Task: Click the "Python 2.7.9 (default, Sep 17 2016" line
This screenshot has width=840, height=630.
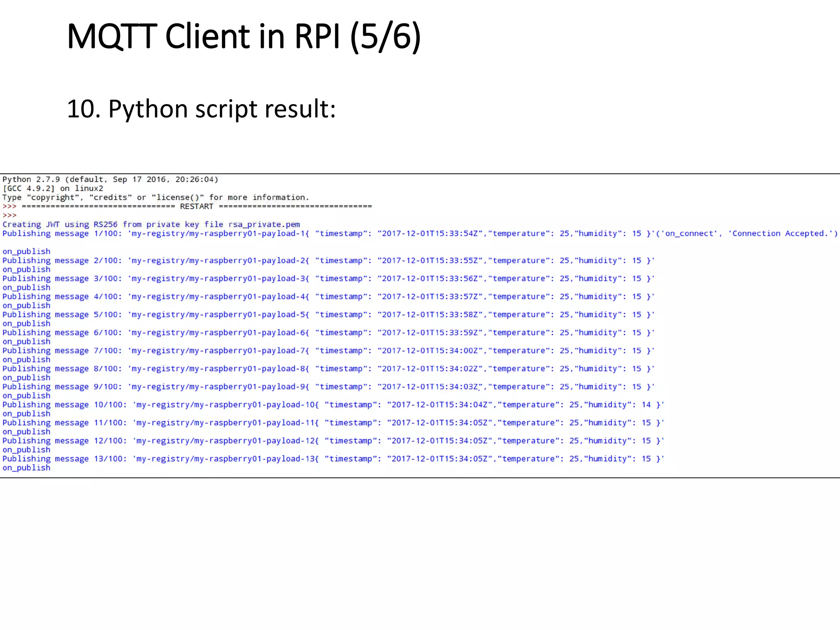Action: click(x=110, y=179)
